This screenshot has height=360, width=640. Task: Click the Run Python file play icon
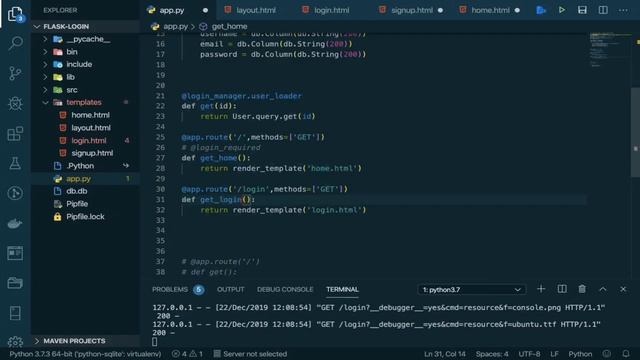[562, 10]
